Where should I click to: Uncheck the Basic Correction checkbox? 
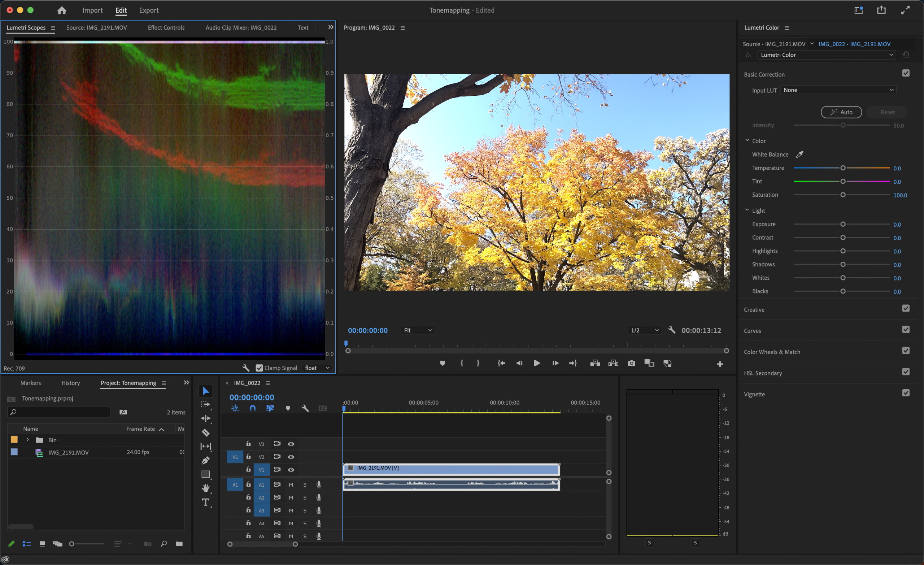(906, 73)
